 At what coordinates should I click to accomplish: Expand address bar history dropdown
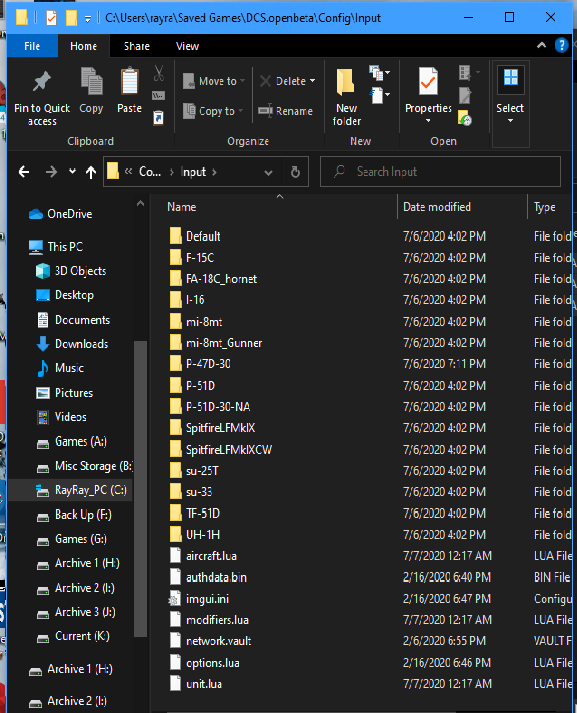[268, 172]
